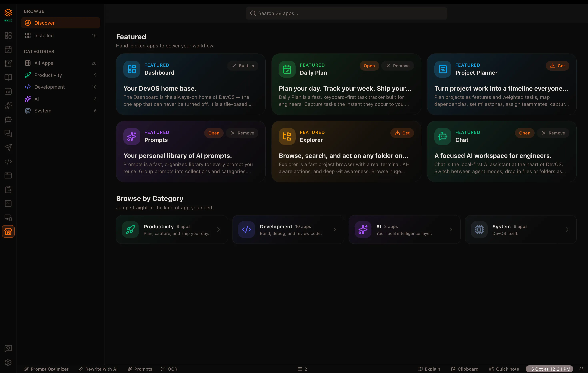Open the book docs icon in rail
The height and width of the screenshot is (373, 588).
(8, 77)
